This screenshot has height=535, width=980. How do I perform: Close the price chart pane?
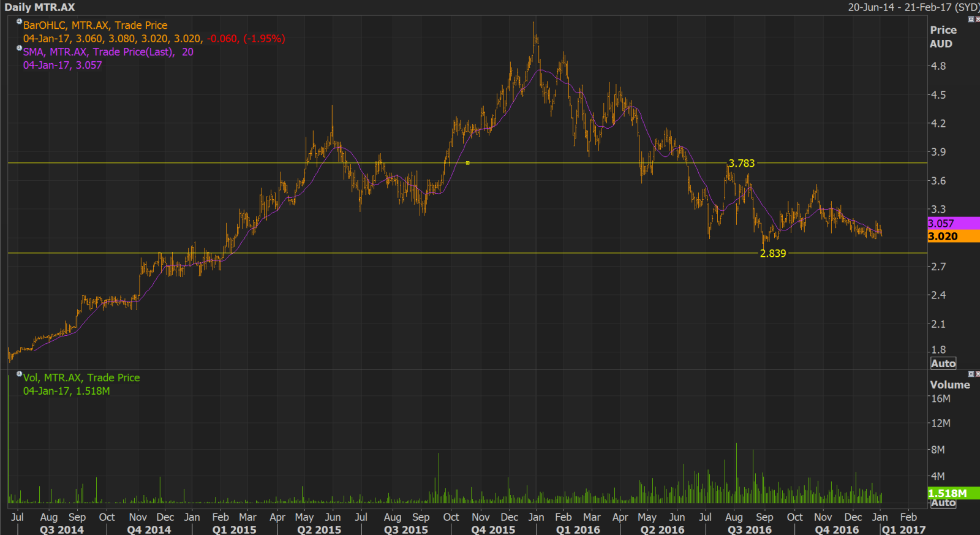point(977,20)
